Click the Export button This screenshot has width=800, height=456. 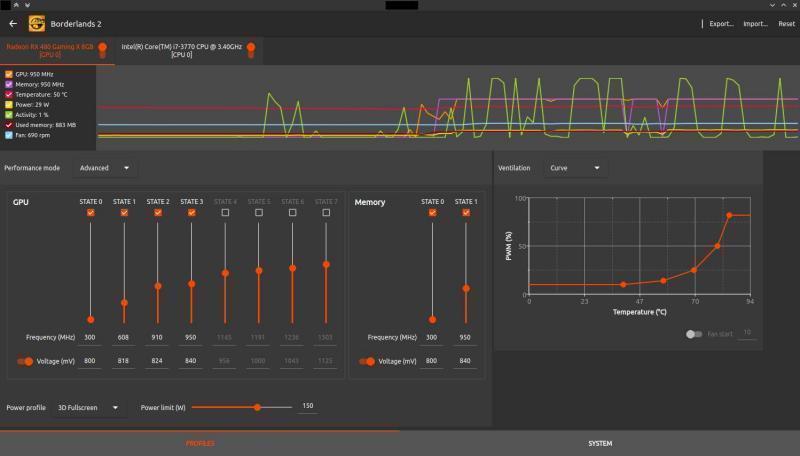721,23
